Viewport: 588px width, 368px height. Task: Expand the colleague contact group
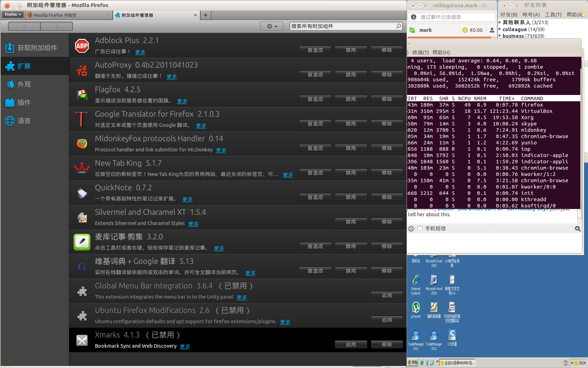(500, 29)
